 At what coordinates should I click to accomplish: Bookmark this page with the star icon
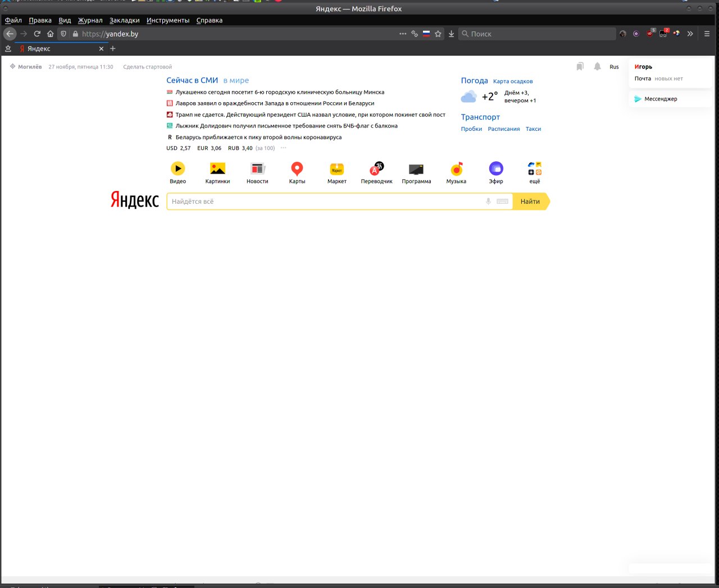click(438, 34)
